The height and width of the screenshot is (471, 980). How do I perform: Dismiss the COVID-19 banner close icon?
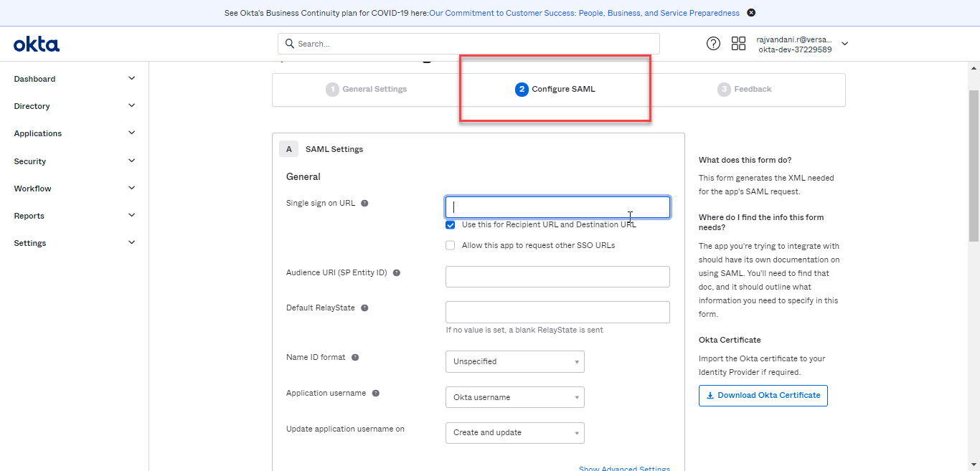click(x=751, y=13)
